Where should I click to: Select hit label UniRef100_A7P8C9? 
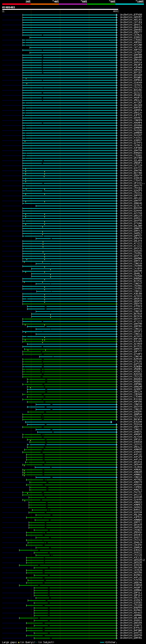(x=131, y=306)
